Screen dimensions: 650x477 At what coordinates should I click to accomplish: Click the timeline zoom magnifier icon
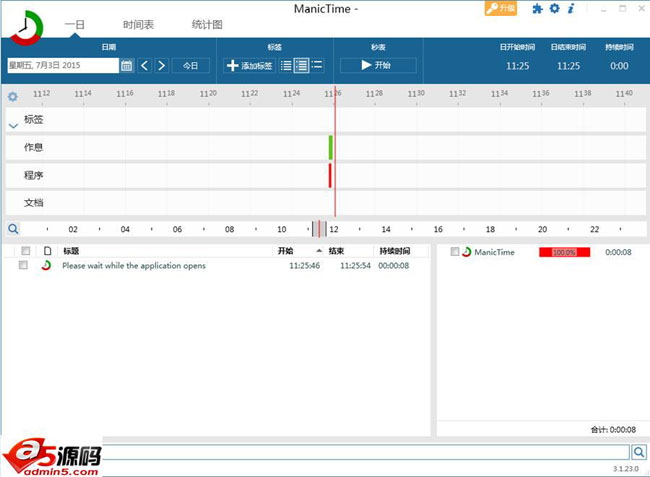point(13,229)
